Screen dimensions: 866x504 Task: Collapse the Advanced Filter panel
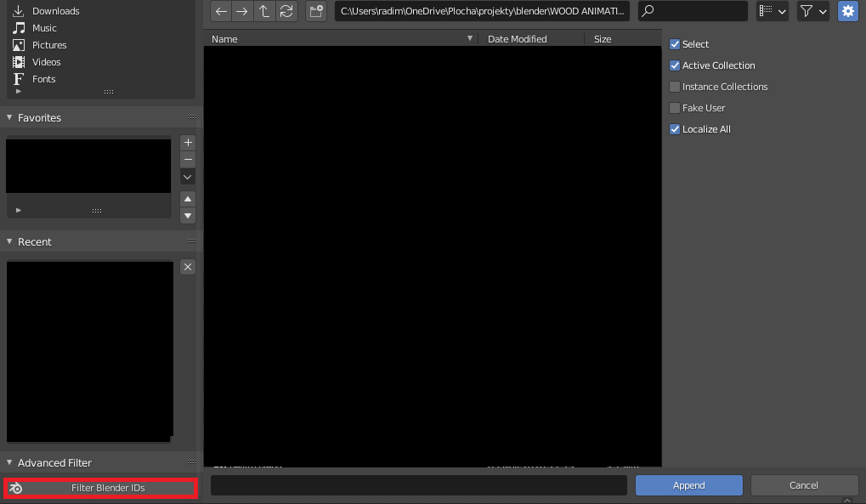point(10,463)
